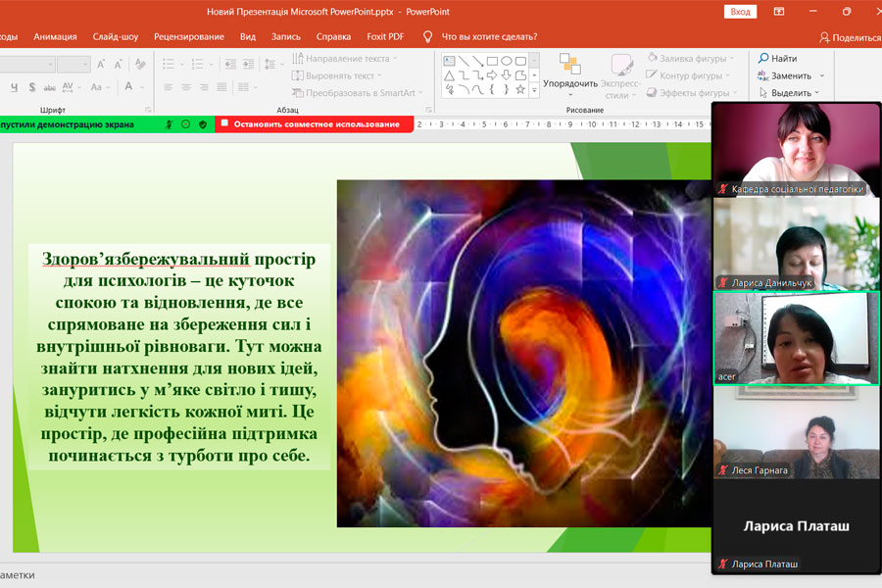Open the Foxit PDF tab
This screenshot has height=588, width=882.
(385, 36)
